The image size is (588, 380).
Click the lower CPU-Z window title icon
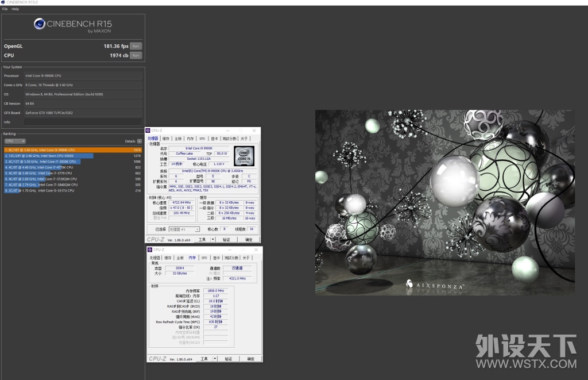point(150,250)
